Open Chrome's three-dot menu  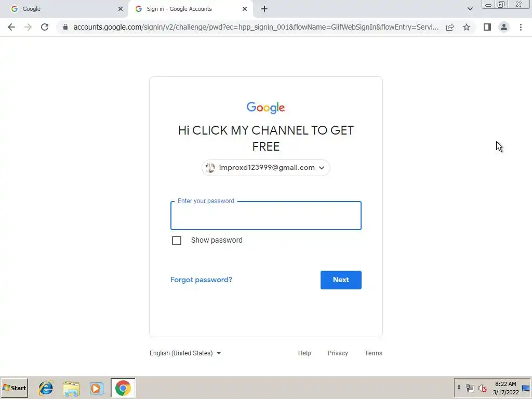coord(521,27)
